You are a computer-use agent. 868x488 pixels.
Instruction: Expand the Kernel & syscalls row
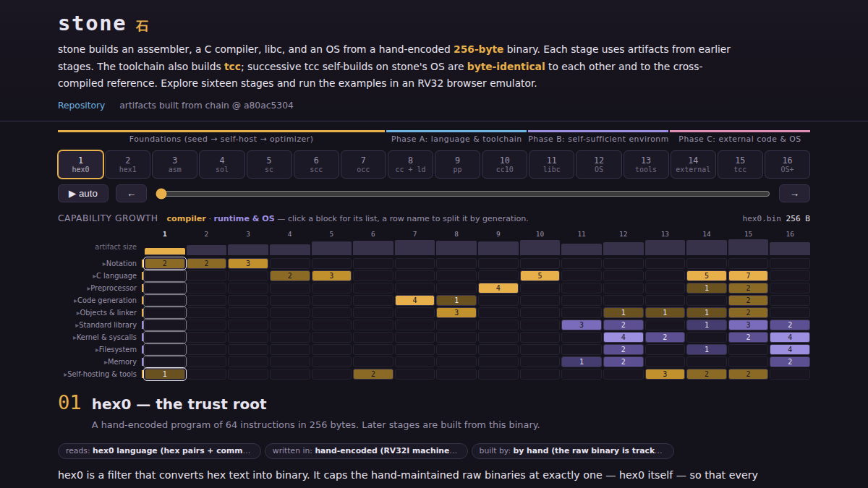coord(105,338)
